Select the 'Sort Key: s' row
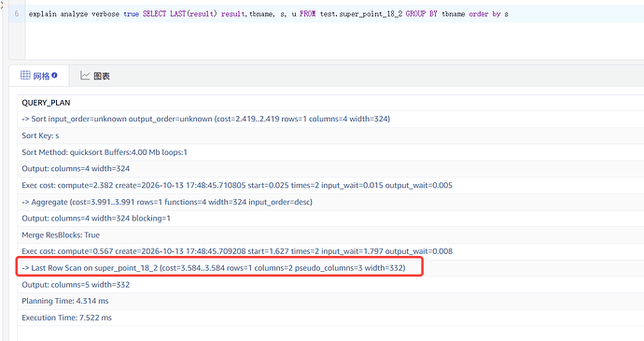Viewport: 644px width, 341px height. (330, 135)
